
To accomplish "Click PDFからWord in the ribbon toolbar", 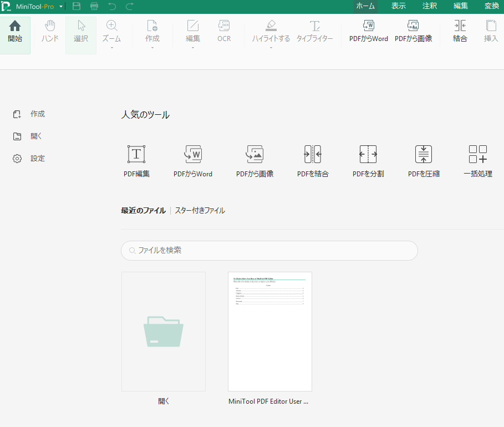I will [x=368, y=32].
